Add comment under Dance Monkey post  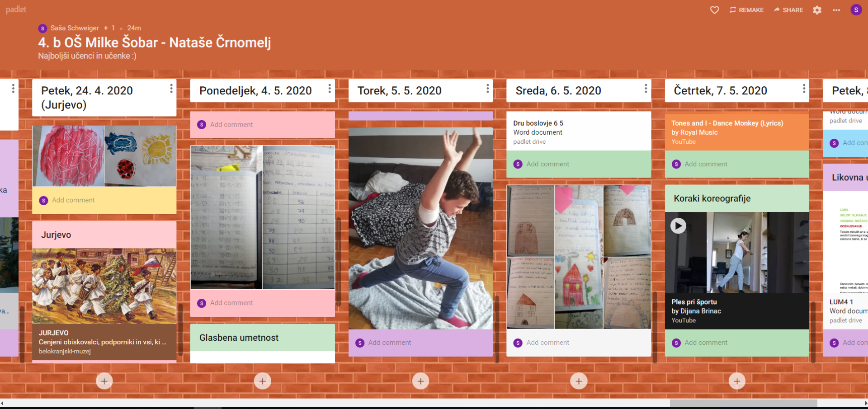(706, 165)
